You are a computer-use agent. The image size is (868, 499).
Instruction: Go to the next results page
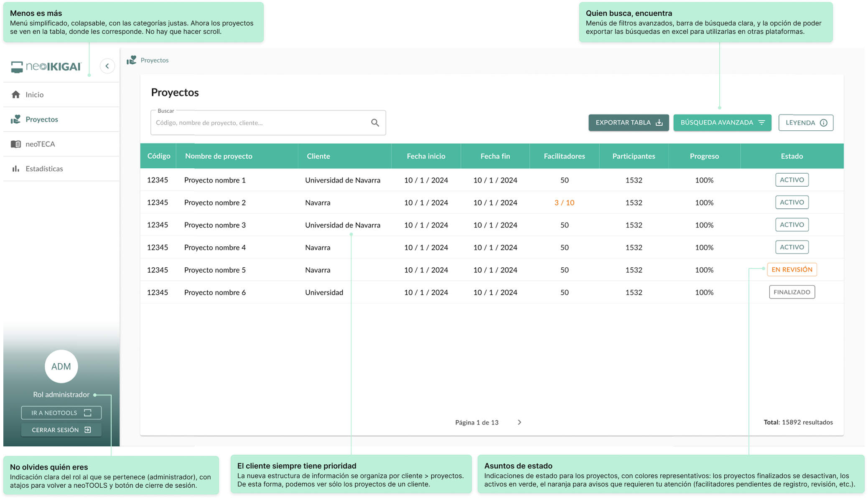[519, 422]
